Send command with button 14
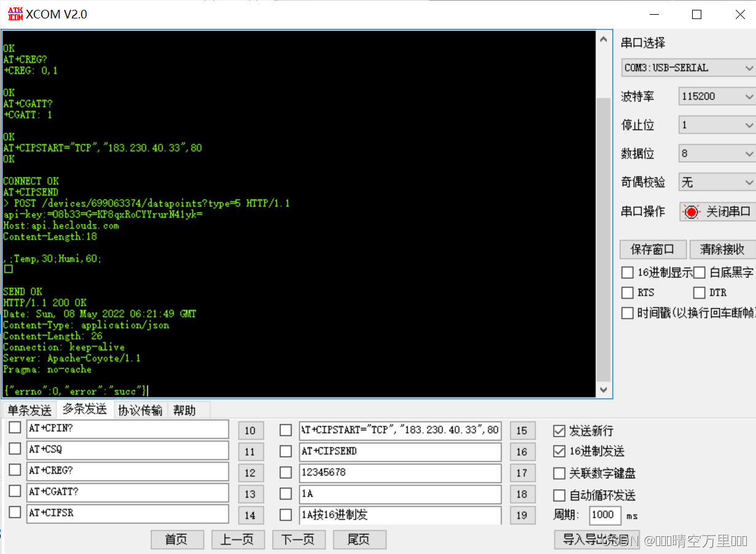The width and height of the screenshot is (756, 554). [251, 515]
